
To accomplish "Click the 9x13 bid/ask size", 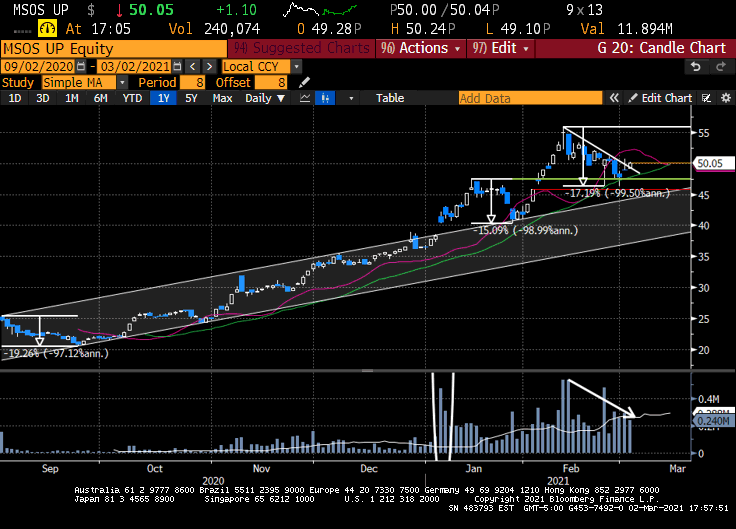I will coord(584,10).
